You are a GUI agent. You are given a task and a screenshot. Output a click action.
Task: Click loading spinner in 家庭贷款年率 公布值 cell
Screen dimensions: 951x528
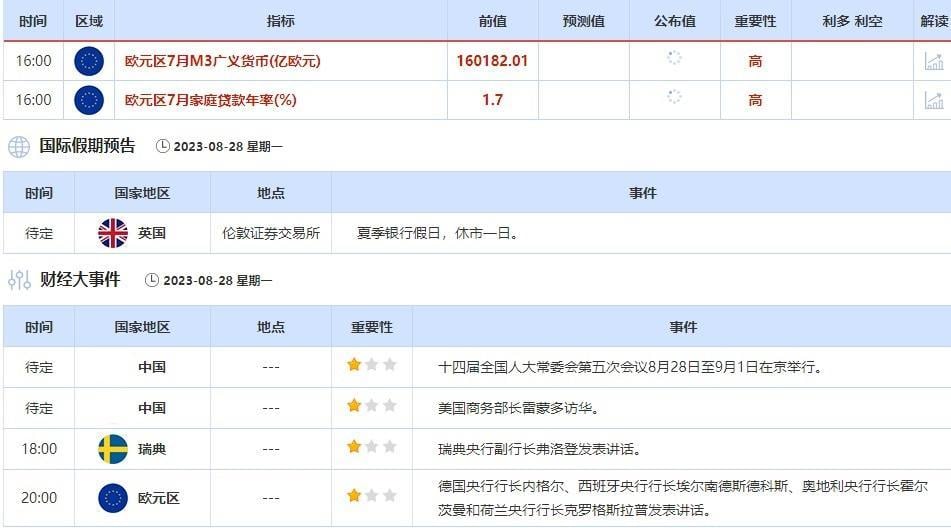674,96
